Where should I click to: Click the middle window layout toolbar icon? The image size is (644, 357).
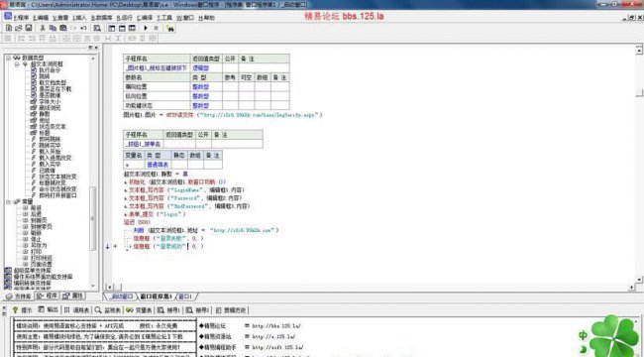click(122, 28)
